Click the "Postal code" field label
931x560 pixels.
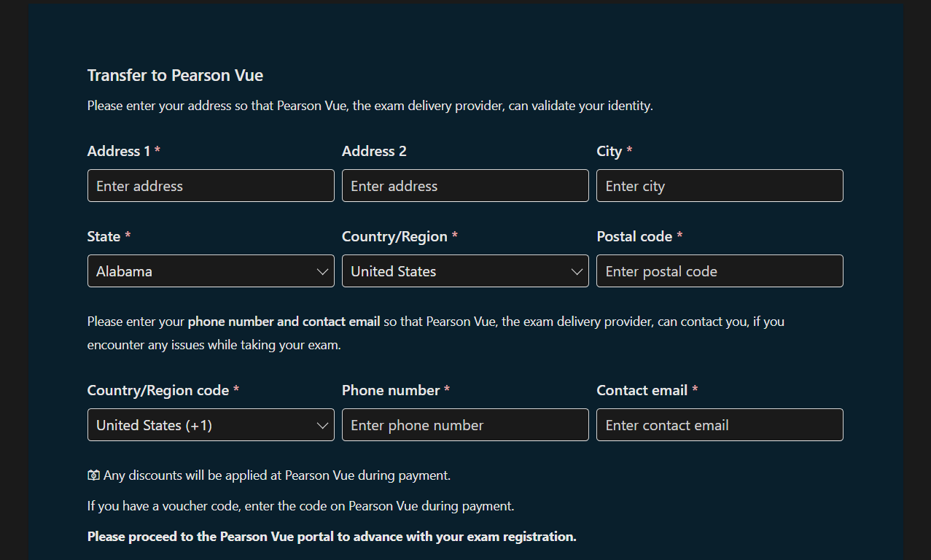click(634, 237)
